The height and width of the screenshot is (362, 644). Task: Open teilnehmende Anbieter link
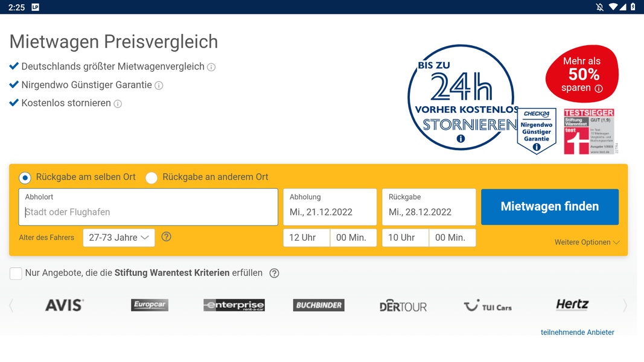tap(578, 332)
